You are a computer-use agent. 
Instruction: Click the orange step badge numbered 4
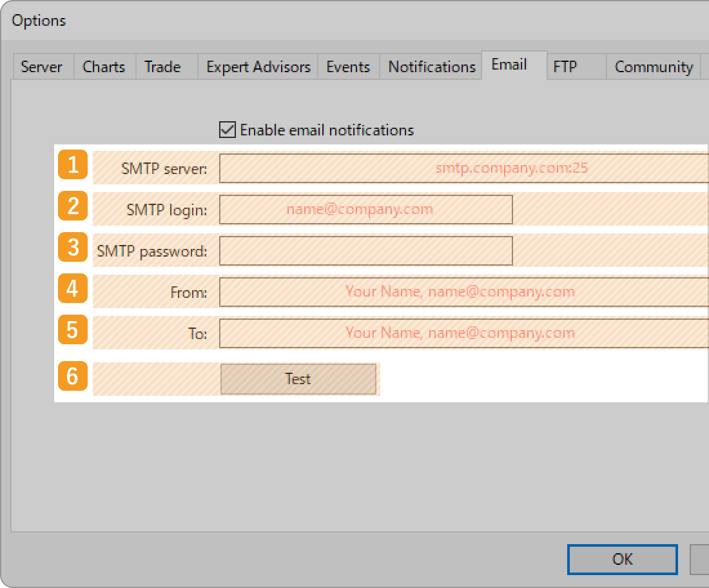[x=72, y=289]
